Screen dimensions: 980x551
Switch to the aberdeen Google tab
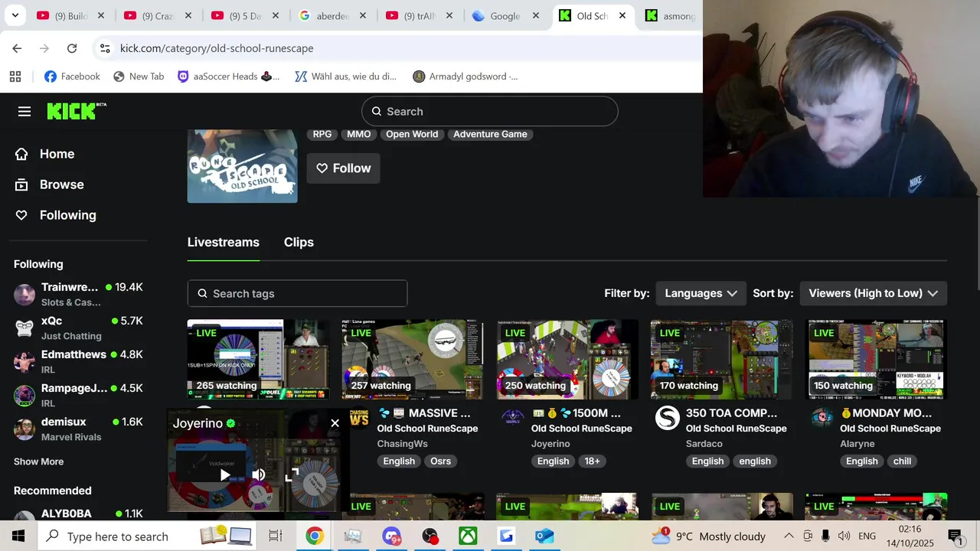click(334, 15)
